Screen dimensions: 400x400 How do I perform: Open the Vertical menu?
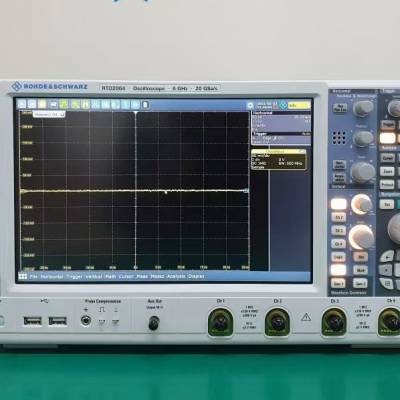[x=94, y=277]
